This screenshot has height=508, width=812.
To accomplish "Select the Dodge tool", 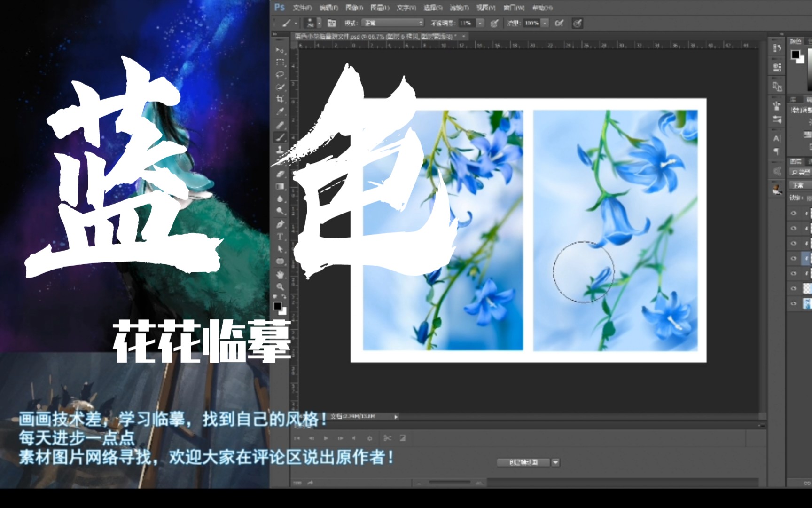I will (280, 211).
